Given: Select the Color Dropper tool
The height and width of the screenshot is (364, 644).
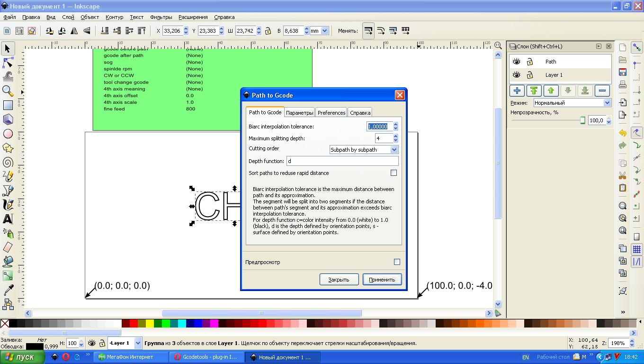Looking at the screenshot, I should [x=8, y=290].
